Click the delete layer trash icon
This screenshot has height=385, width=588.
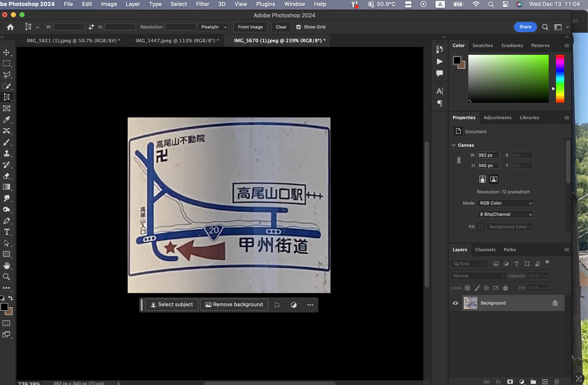556,382
